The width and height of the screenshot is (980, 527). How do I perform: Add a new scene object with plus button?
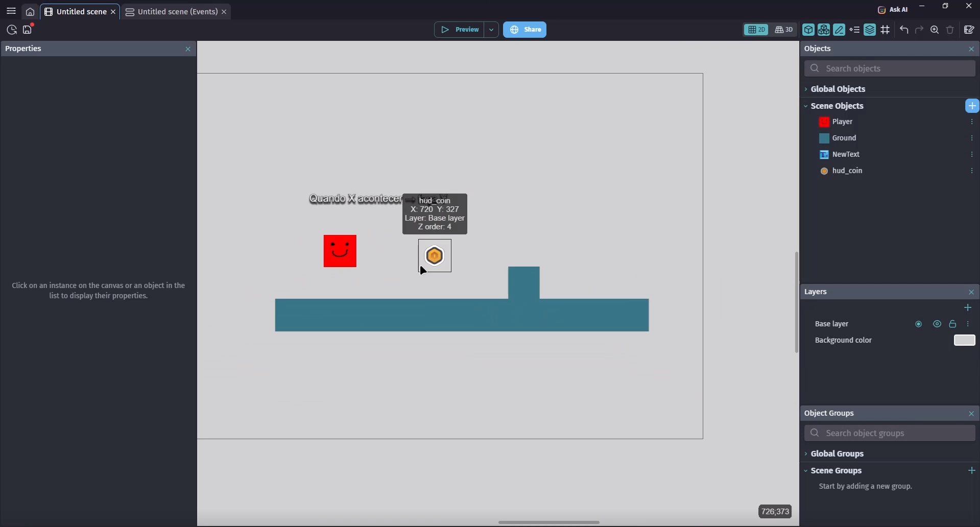click(x=972, y=106)
